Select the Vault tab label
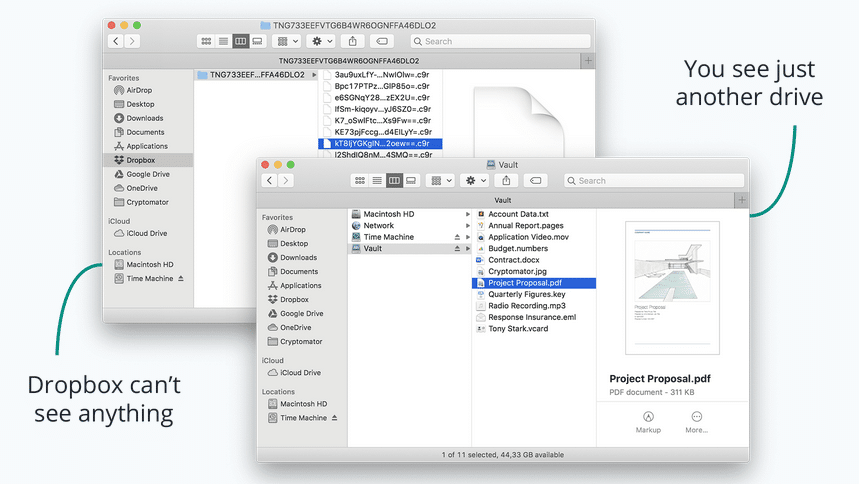The height and width of the screenshot is (484, 859). coord(502,200)
